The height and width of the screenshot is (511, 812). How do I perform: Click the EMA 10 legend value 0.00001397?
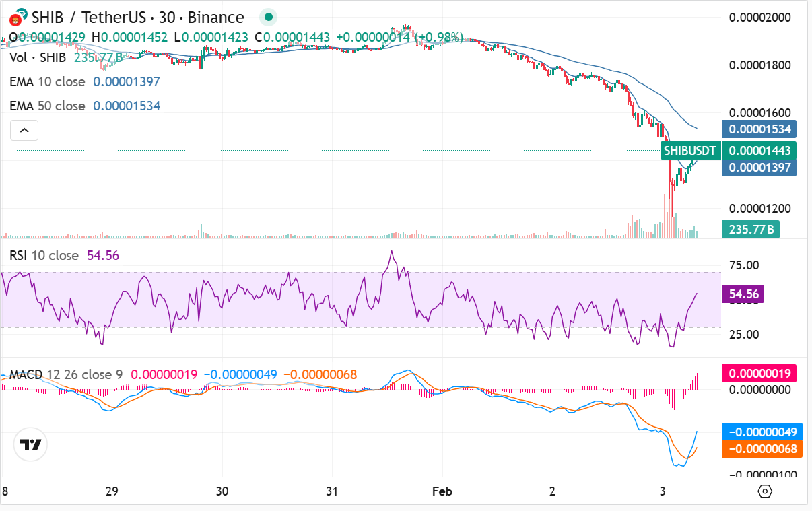[x=127, y=81]
